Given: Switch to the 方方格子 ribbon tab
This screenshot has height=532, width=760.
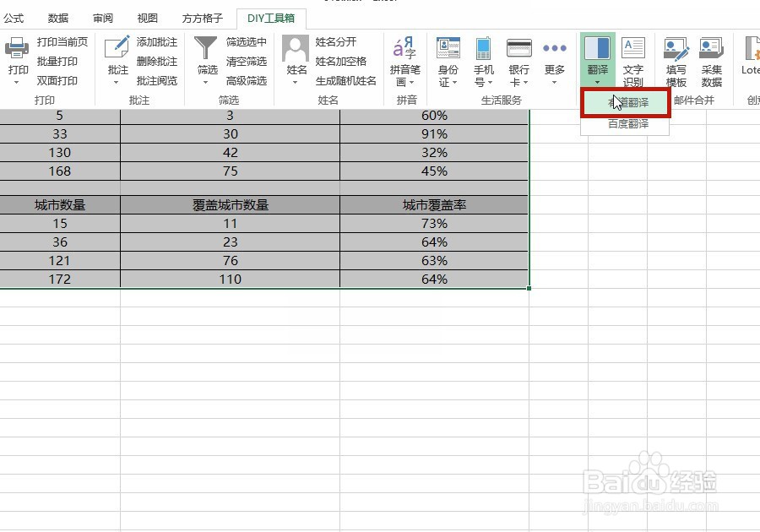Looking at the screenshot, I should [x=201, y=17].
